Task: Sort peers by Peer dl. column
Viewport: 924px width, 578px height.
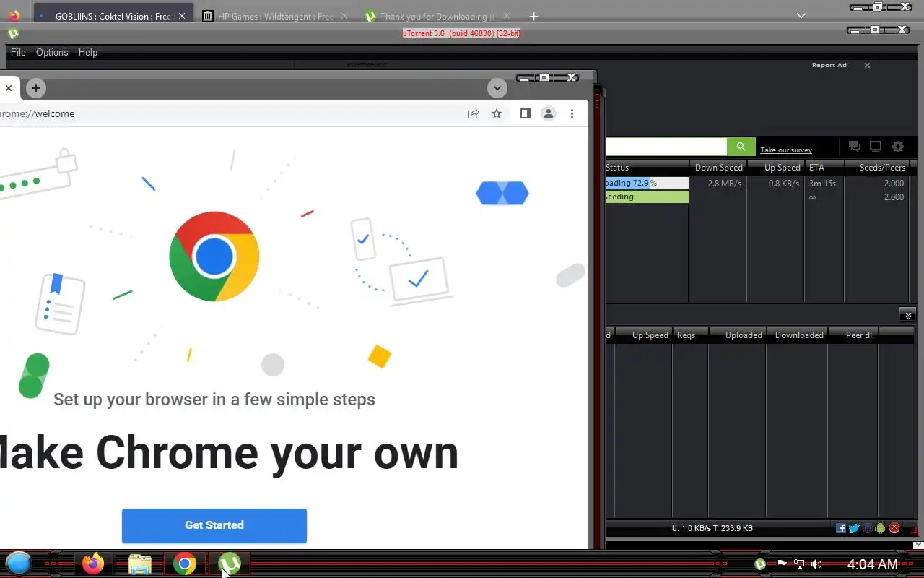Action: point(853,335)
